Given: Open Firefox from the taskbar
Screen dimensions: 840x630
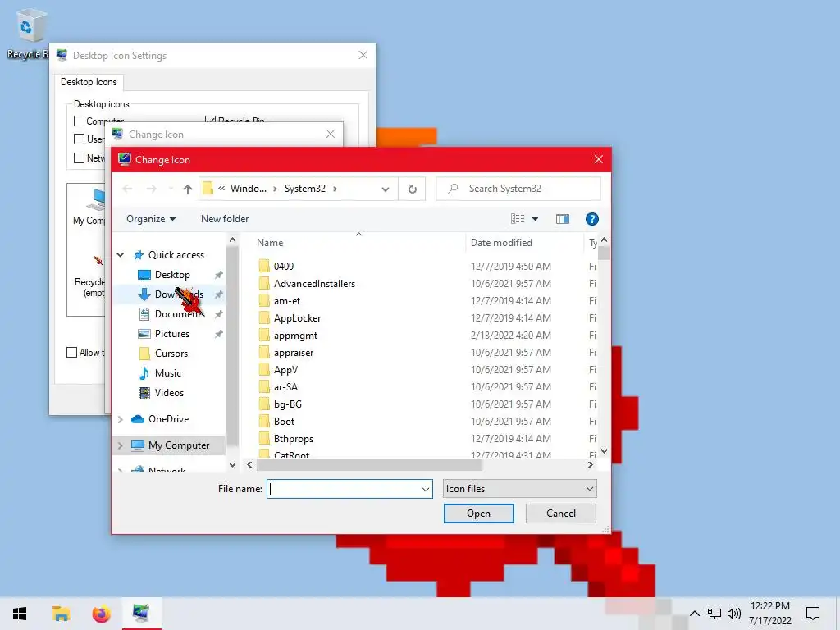Looking at the screenshot, I should (x=101, y=614).
